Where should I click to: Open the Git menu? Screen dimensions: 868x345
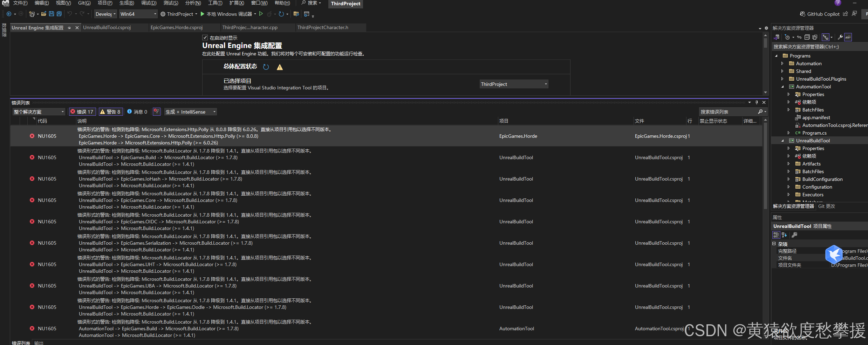point(84,3)
